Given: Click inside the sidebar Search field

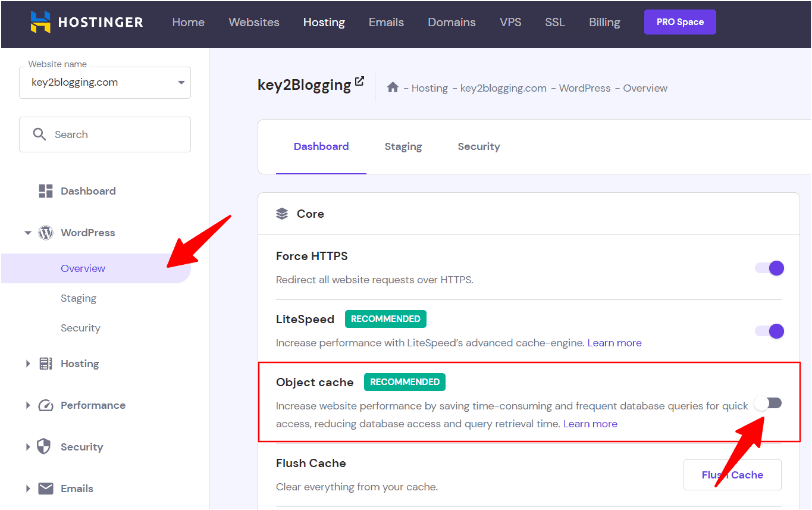Looking at the screenshot, I should [105, 134].
